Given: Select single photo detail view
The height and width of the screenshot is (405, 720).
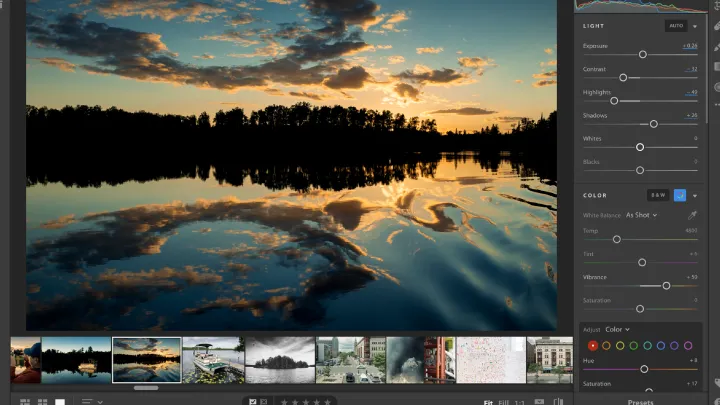Looking at the screenshot, I should point(60,401).
